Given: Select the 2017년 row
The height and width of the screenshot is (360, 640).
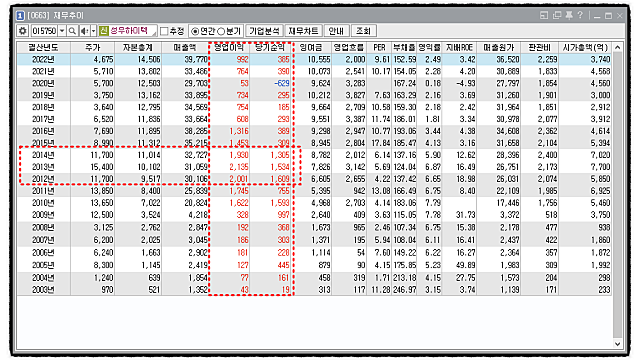Looking at the screenshot, I should (x=314, y=119).
